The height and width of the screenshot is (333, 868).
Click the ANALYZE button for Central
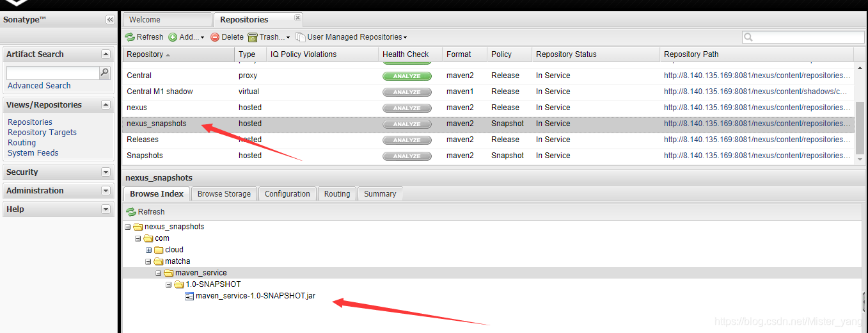click(x=407, y=76)
